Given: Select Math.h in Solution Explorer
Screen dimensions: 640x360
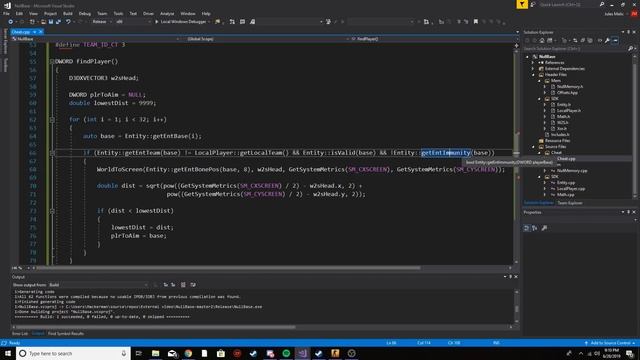Looking at the screenshot, I should click(x=563, y=117).
